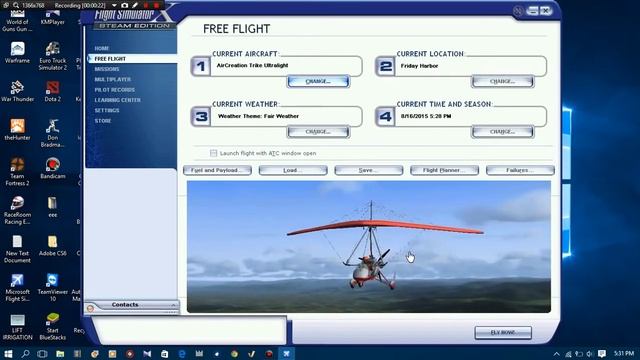640x360 pixels.
Task: Select the TeamViewer 10 desktop icon
Action: [53, 288]
